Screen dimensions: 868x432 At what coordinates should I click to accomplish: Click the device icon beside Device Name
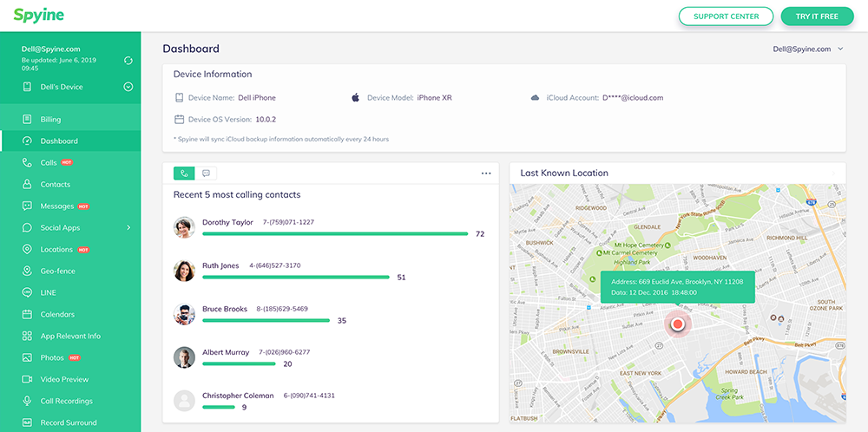179,98
